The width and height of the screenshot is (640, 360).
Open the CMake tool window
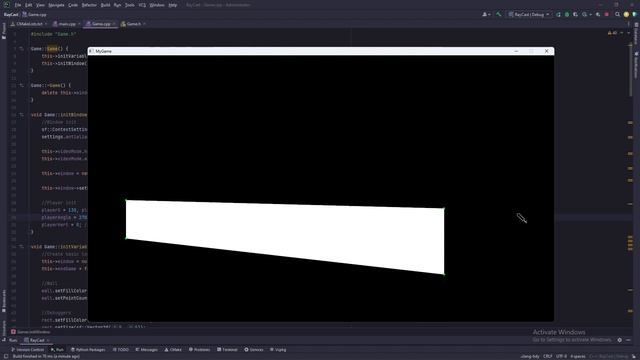(173, 350)
